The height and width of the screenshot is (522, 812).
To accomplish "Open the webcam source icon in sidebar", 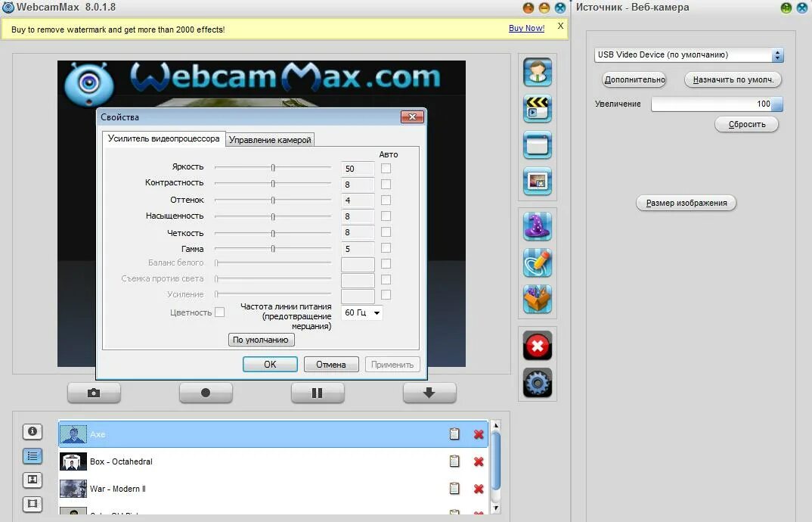I will point(537,72).
